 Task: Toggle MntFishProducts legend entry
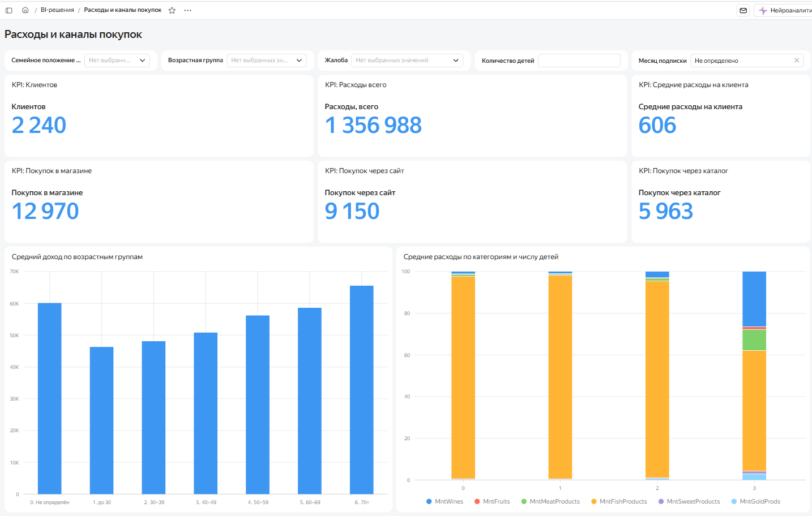619,501
